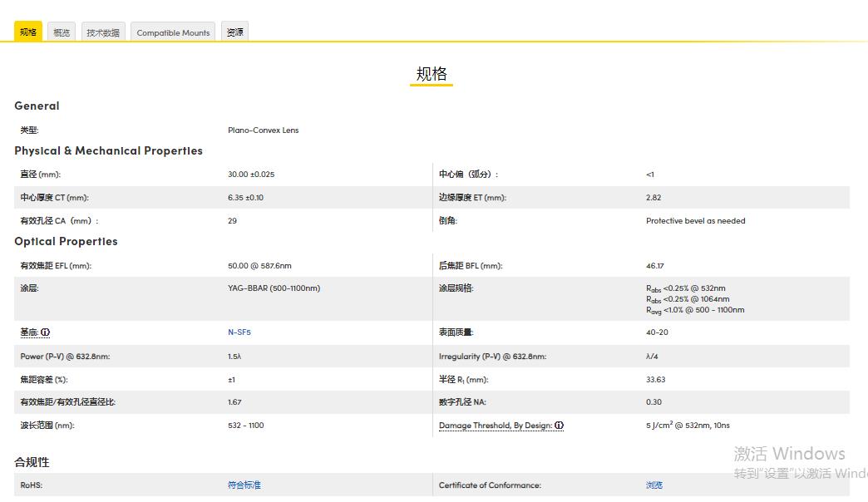This screenshot has width=868, height=502.
Task: Click the 规格 section heading
Action: click(x=432, y=74)
